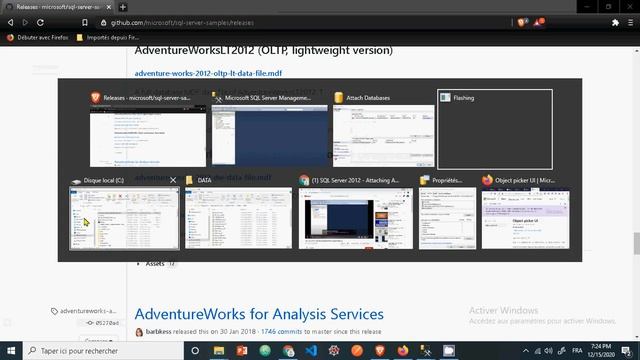Viewport: 640px width, 360px height.
Task: Open the volume control tray icon
Action: (x=549, y=351)
